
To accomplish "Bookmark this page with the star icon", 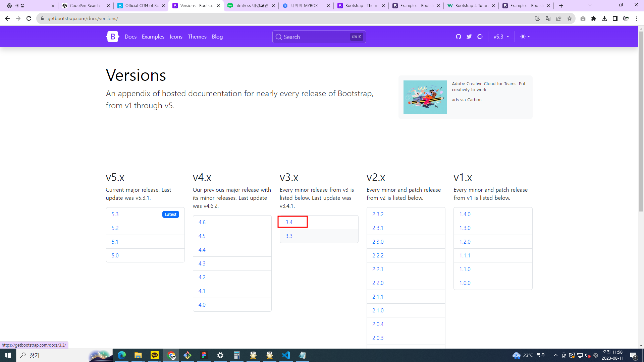I will tap(570, 18).
